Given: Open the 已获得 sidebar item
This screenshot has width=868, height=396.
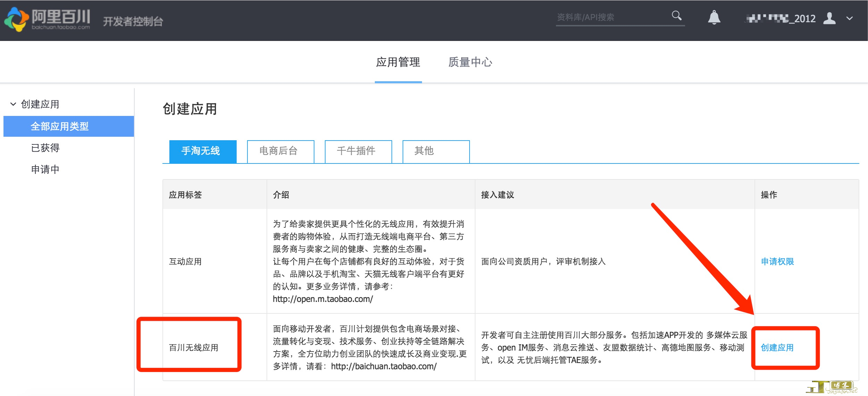Looking at the screenshot, I should tap(45, 148).
